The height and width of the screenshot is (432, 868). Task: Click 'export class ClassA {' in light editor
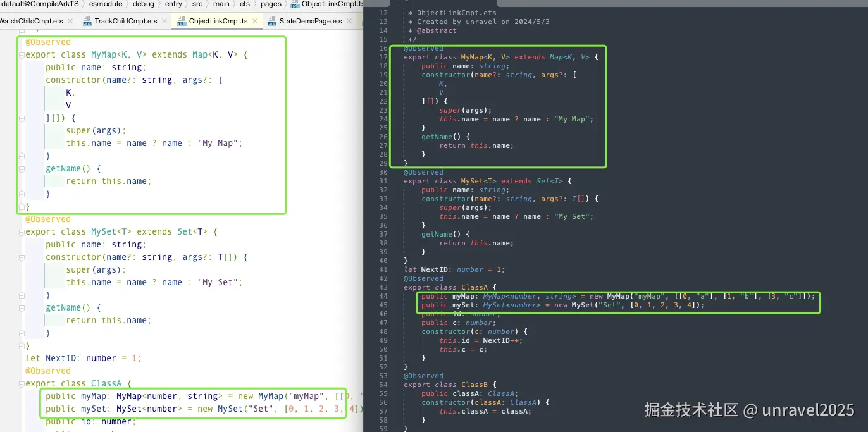pos(78,383)
